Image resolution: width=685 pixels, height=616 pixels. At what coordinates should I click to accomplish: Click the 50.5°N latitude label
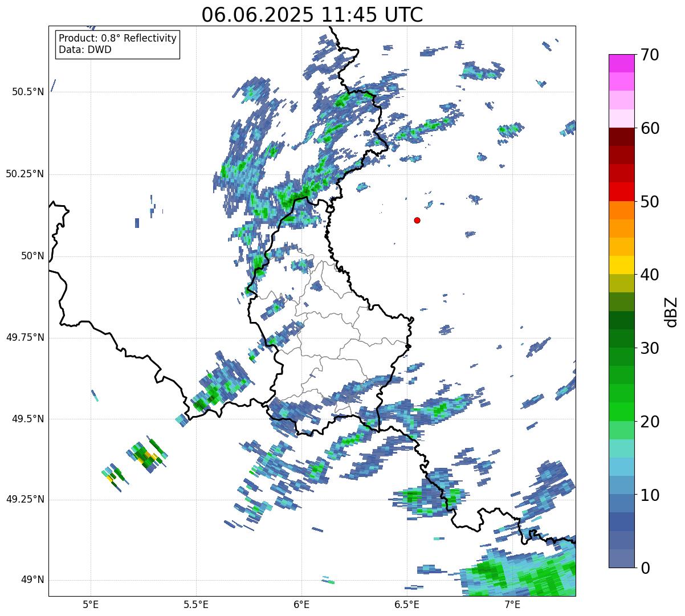[x=28, y=92]
